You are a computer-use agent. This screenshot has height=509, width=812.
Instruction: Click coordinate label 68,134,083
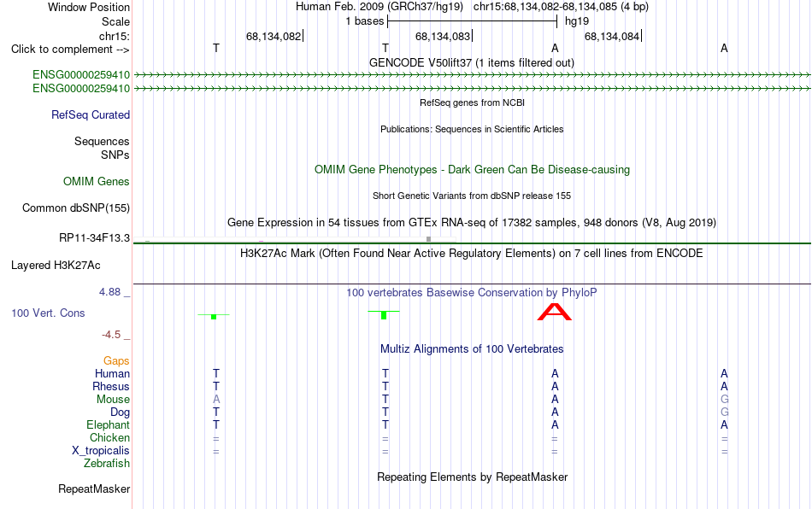pos(443,36)
